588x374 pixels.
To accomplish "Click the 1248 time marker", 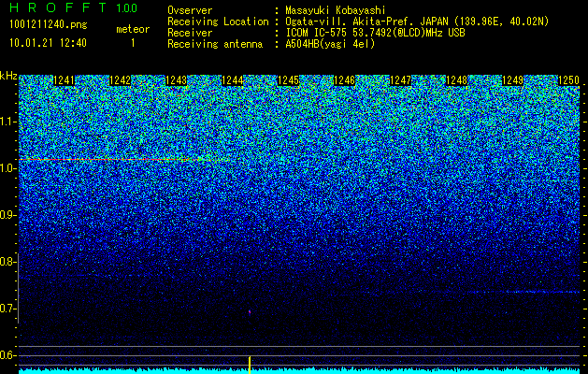I will (x=457, y=80).
